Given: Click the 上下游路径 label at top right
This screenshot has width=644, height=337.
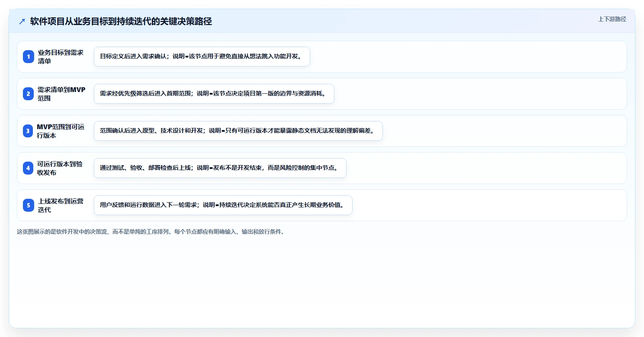Looking at the screenshot, I should 612,19.
